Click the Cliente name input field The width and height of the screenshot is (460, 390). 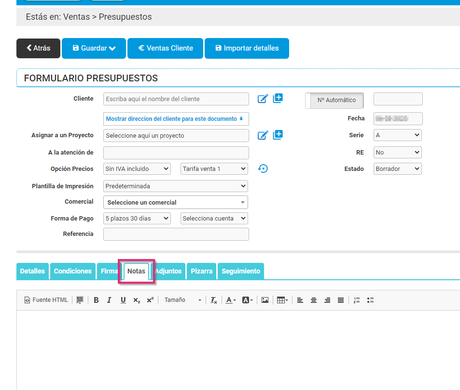coord(176,99)
